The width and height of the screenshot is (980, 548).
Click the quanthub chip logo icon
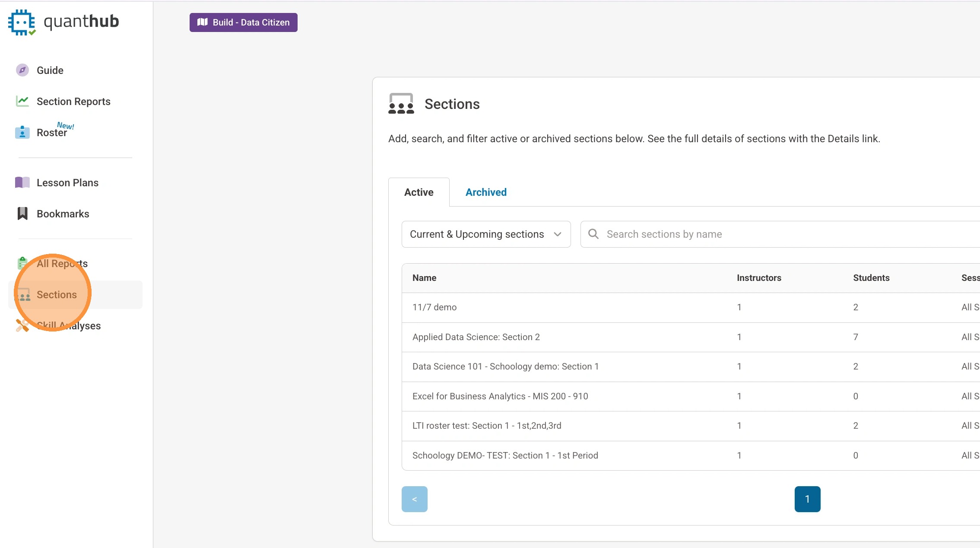click(x=21, y=22)
